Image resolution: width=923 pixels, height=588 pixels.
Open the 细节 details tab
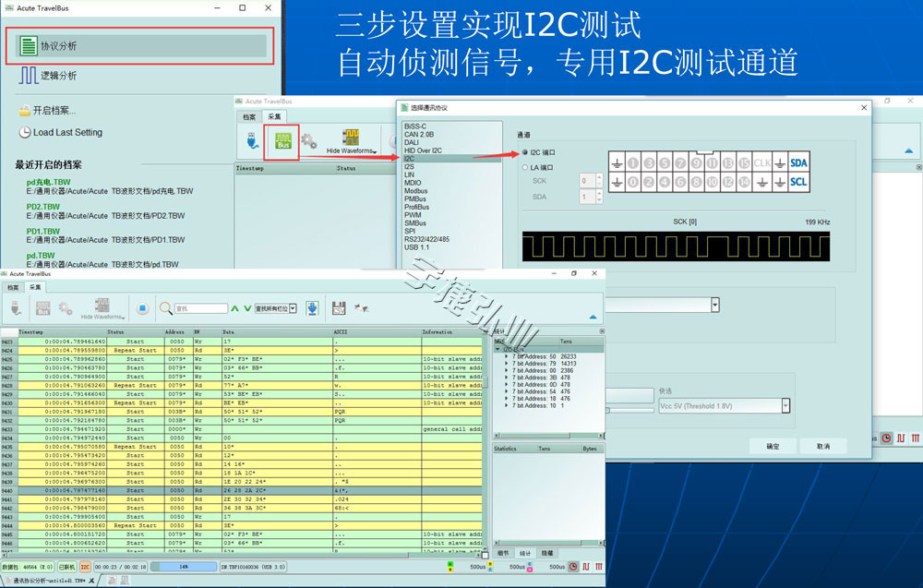(x=503, y=553)
